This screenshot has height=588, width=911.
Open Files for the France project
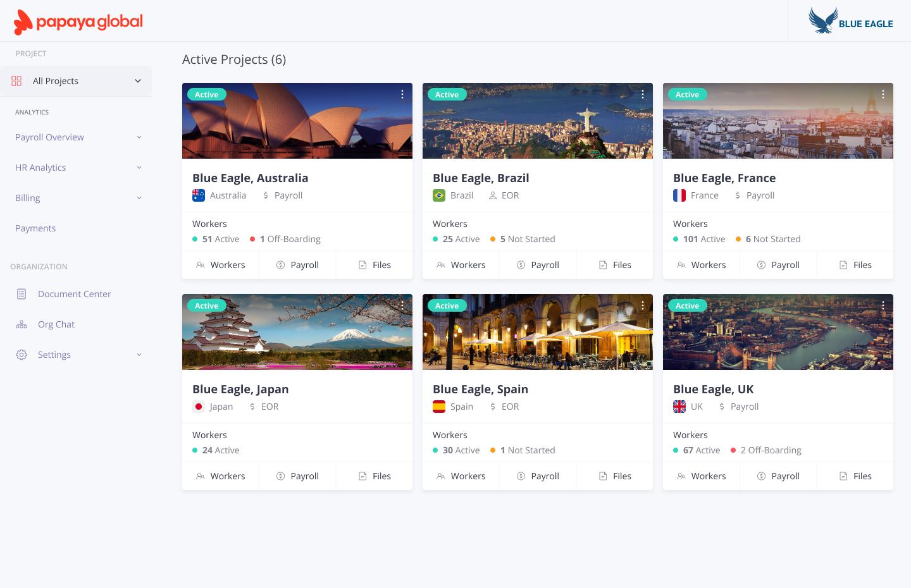pyautogui.click(x=855, y=265)
